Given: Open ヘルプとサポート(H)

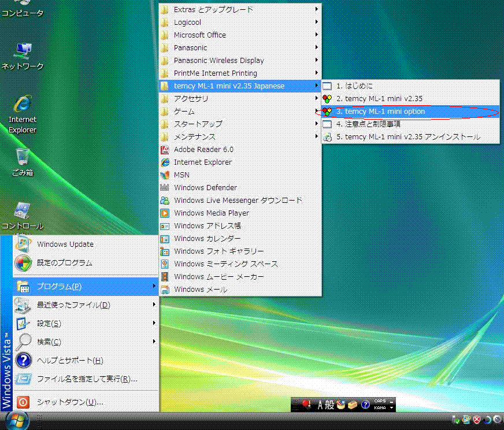Looking at the screenshot, I should pos(86,360).
